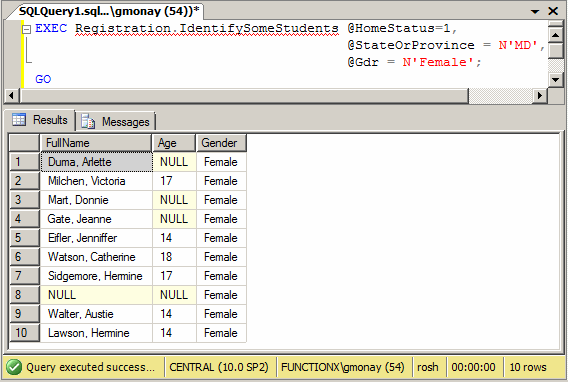Click 'Query executed success...' status text
The height and width of the screenshot is (382, 568).
click(90, 367)
